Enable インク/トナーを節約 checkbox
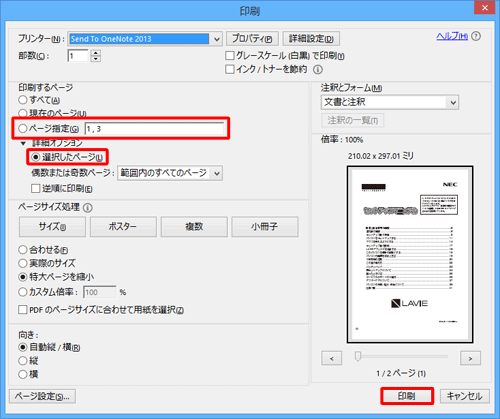The image size is (500, 419). click(230, 69)
